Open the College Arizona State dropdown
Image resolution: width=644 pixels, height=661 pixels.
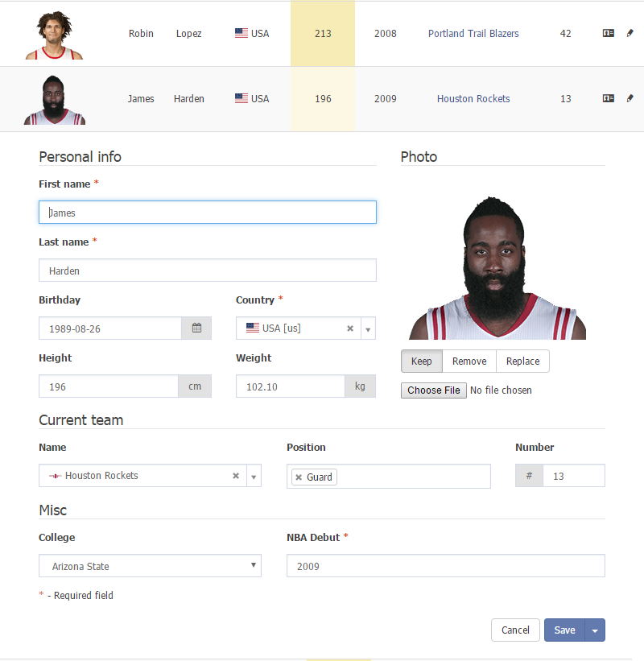tap(150, 566)
